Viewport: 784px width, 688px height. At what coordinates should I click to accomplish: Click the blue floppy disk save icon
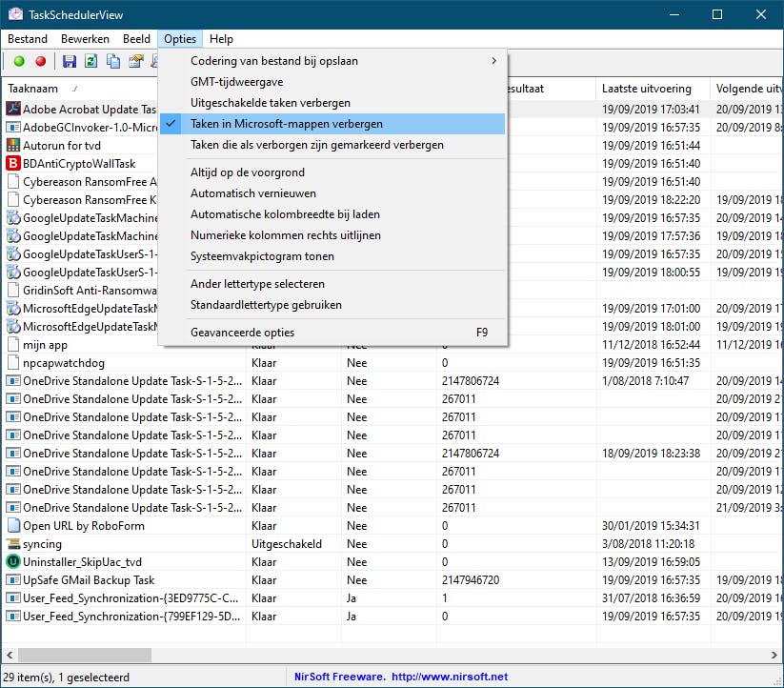coord(69,61)
